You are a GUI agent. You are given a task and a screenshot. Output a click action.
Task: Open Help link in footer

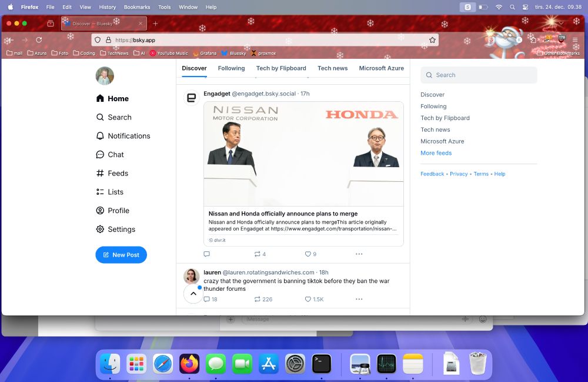click(499, 174)
